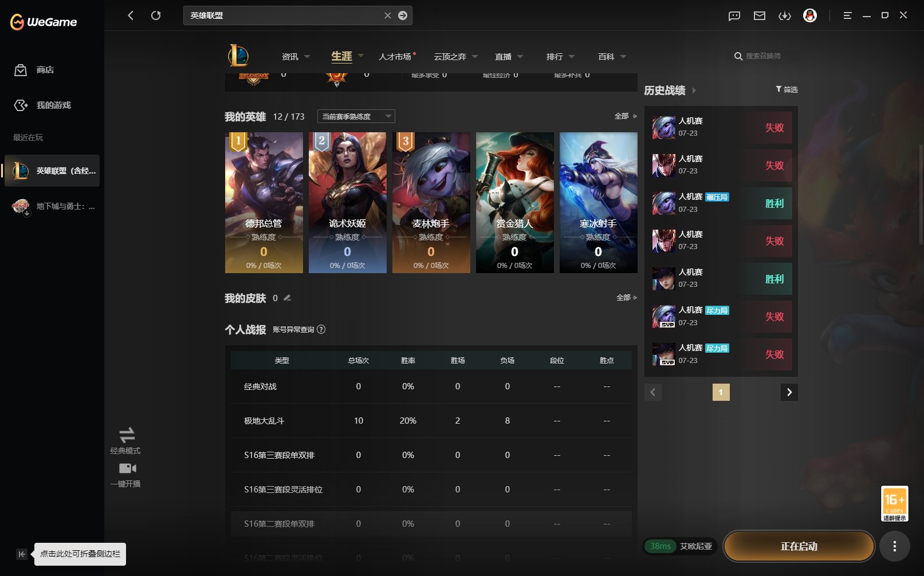The width and height of the screenshot is (924, 576).
Task: Open the more options three-dot button
Action: (x=895, y=546)
